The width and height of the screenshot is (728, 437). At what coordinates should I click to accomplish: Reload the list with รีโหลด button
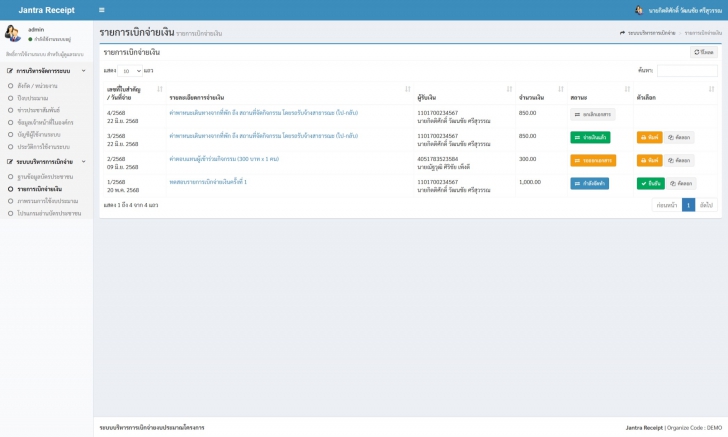point(703,52)
